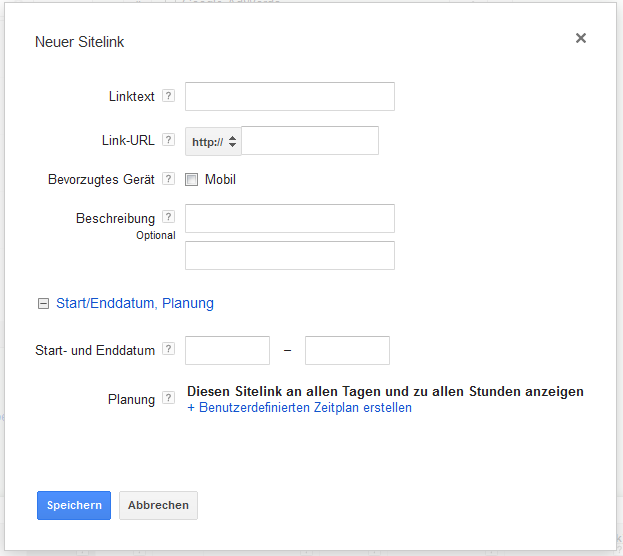Click the end date input box
Screen dimensions: 623x556
(347, 350)
